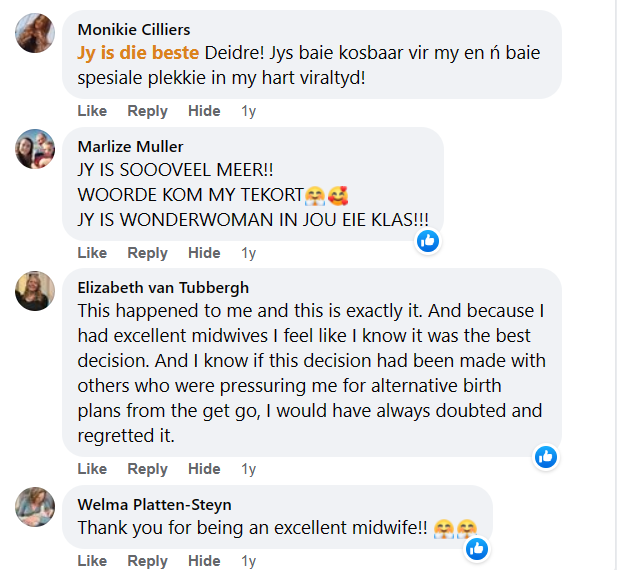Reply to Marlize Muller's comment
The image size is (617, 570).
[x=147, y=253]
